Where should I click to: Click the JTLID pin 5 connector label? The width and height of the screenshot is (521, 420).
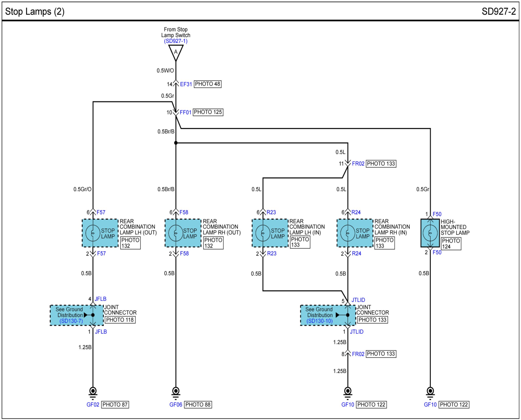tap(358, 300)
